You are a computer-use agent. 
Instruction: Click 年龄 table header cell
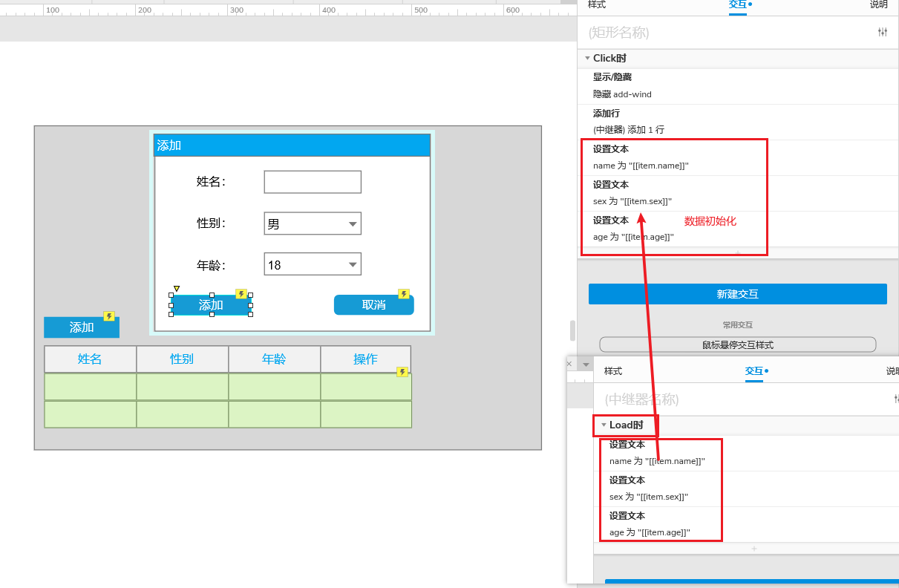[x=274, y=359]
